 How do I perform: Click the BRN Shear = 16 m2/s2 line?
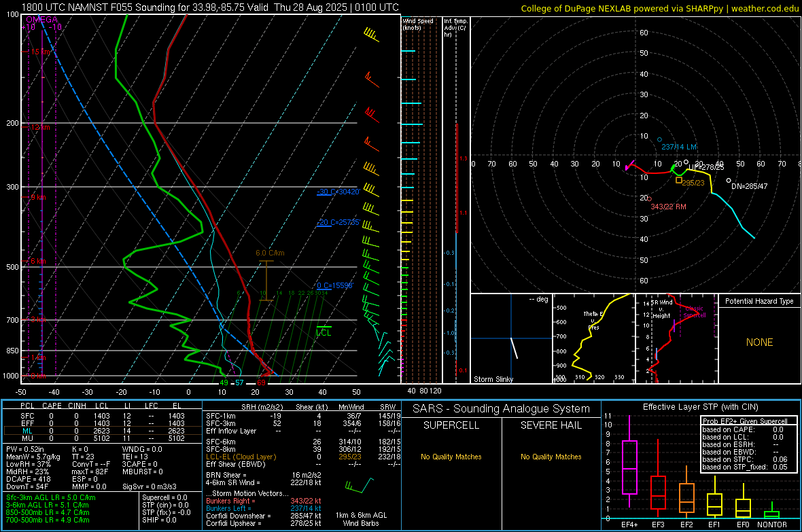[264, 475]
